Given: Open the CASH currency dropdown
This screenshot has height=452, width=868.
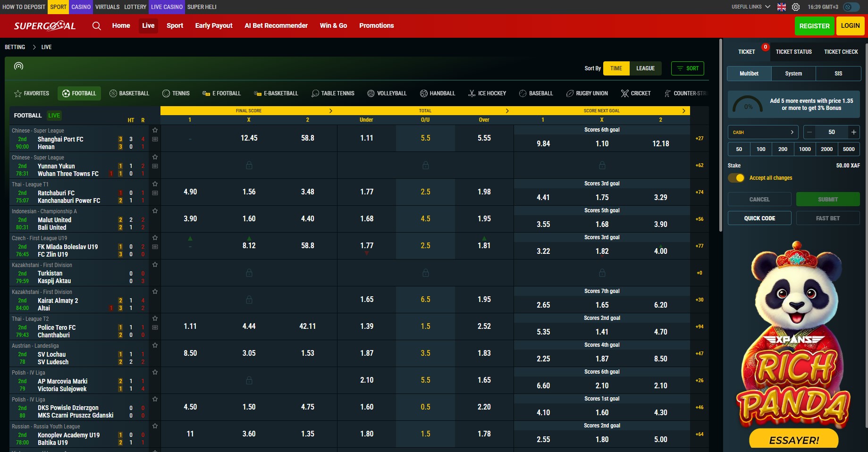Looking at the screenshot, I should click(763, 132).
